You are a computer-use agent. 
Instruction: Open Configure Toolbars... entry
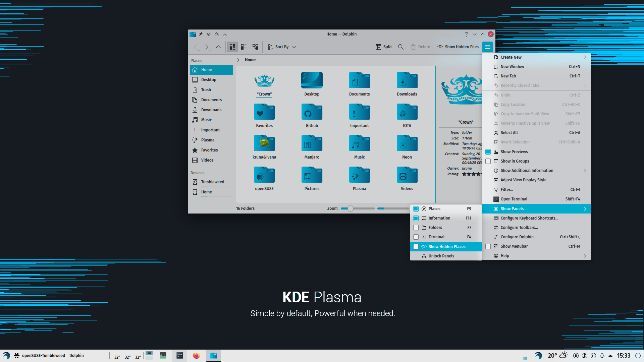point(536,228)
